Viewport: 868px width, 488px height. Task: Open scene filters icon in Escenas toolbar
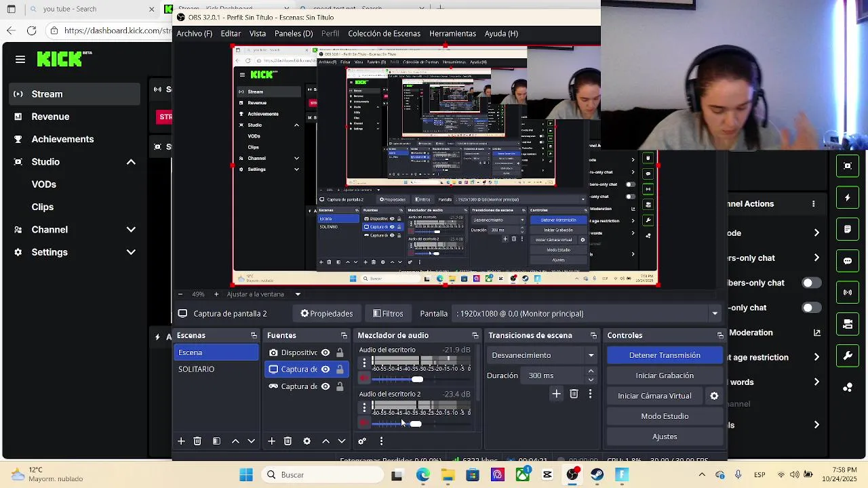point(216,441)
